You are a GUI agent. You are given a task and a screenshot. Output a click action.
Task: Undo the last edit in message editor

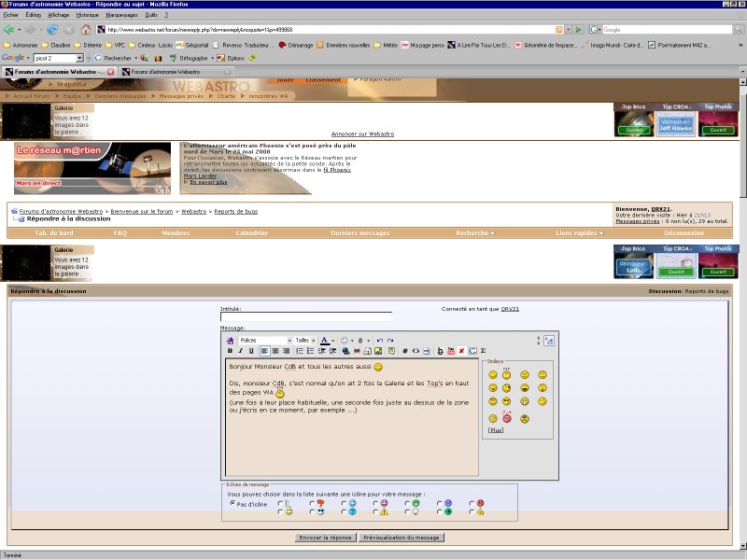pos(380,341)
